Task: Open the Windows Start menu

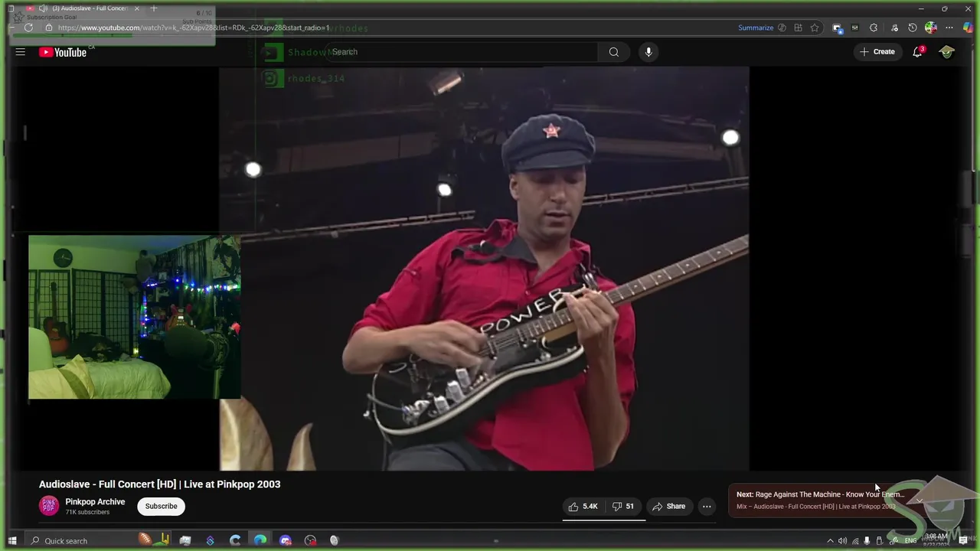Action: 12,541
